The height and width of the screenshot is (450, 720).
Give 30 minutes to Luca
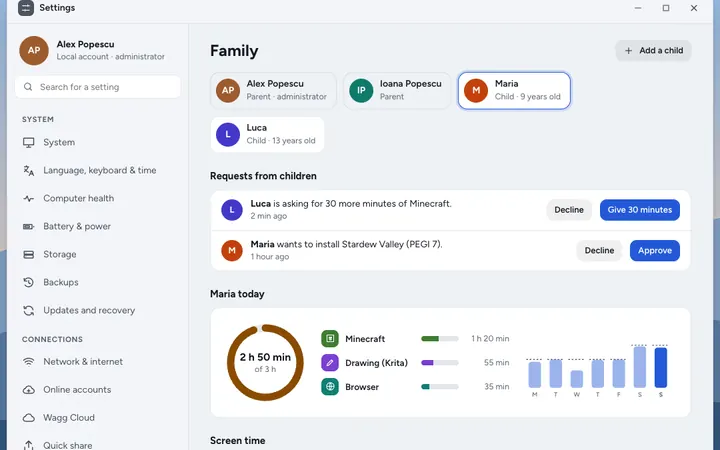640,210
